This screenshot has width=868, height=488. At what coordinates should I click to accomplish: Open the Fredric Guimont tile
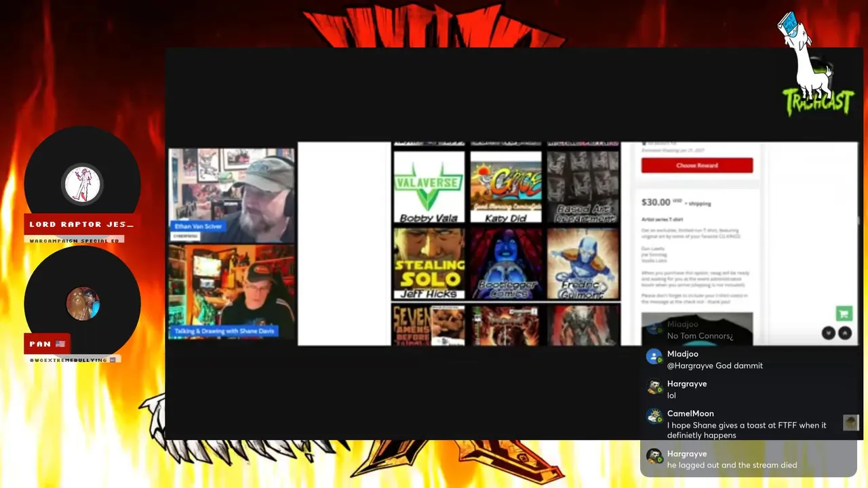click(583, 264)
